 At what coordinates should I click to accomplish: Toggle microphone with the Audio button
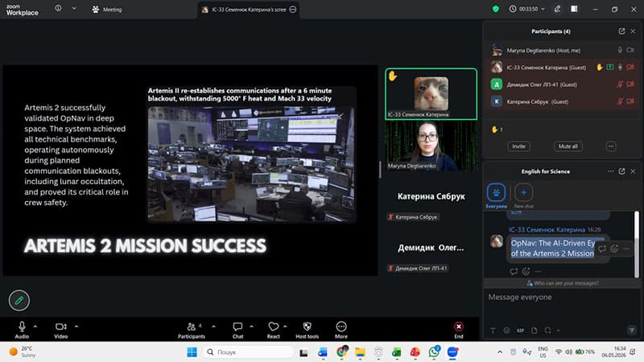pos(22,330)
